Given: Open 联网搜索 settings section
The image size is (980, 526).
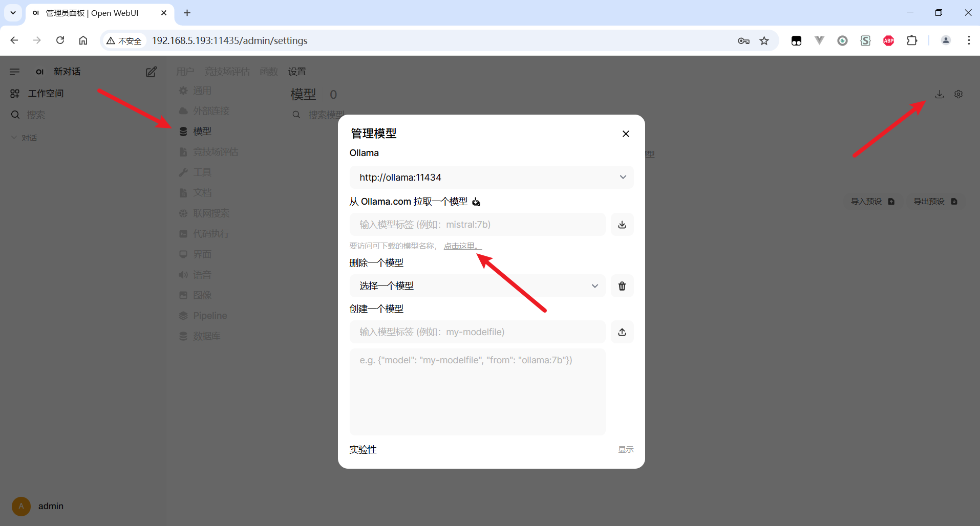Looking at the screenshot, I should (204, 213).
